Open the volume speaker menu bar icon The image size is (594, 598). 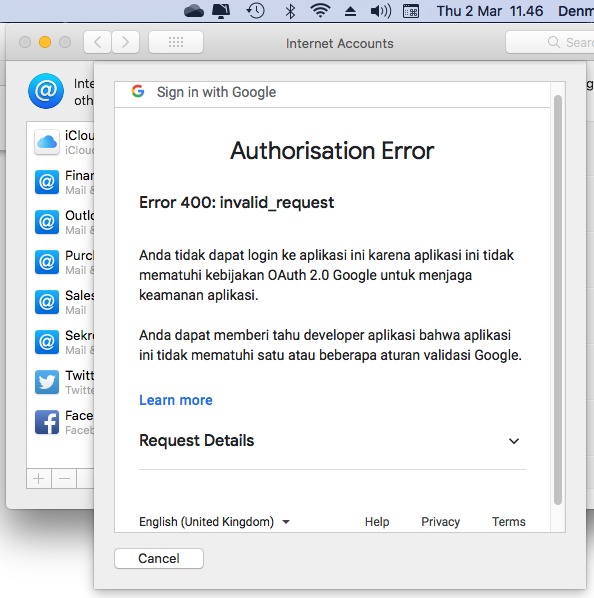pyautogui.click(x=380, y=11)
